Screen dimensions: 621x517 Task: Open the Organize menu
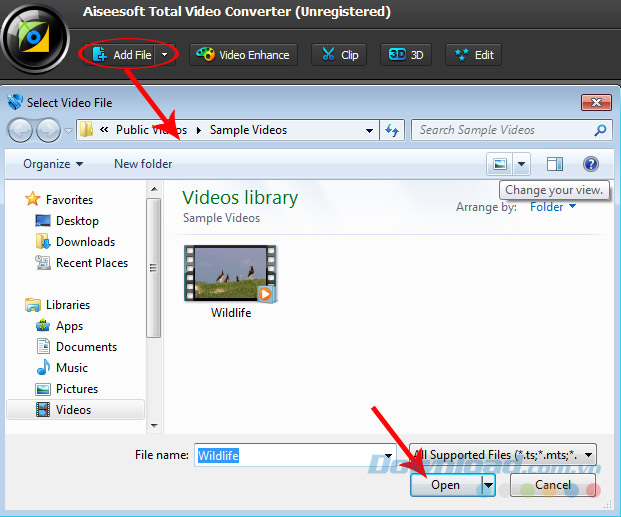53,164
